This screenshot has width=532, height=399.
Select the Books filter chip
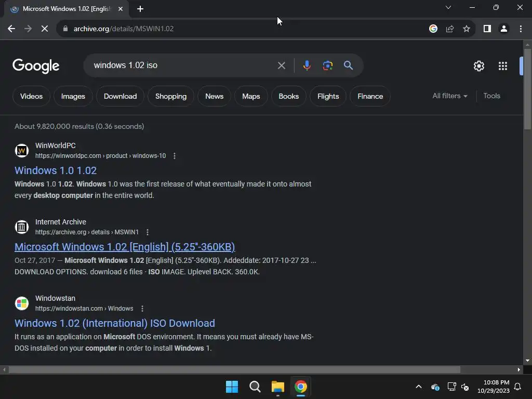(288, 96)
